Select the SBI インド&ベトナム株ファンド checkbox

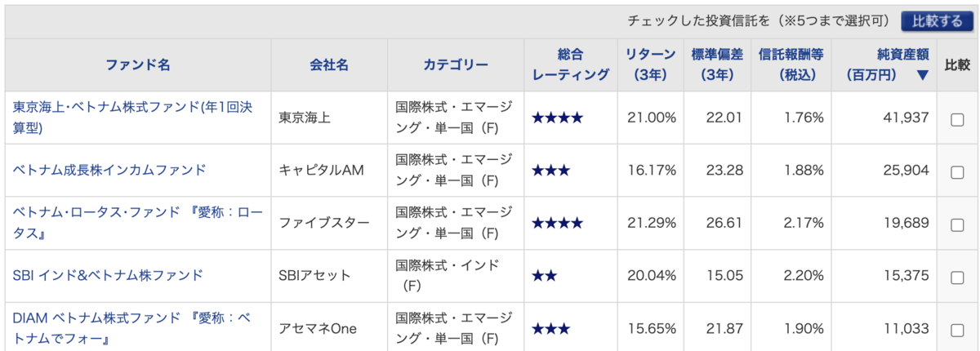point(957,277)
